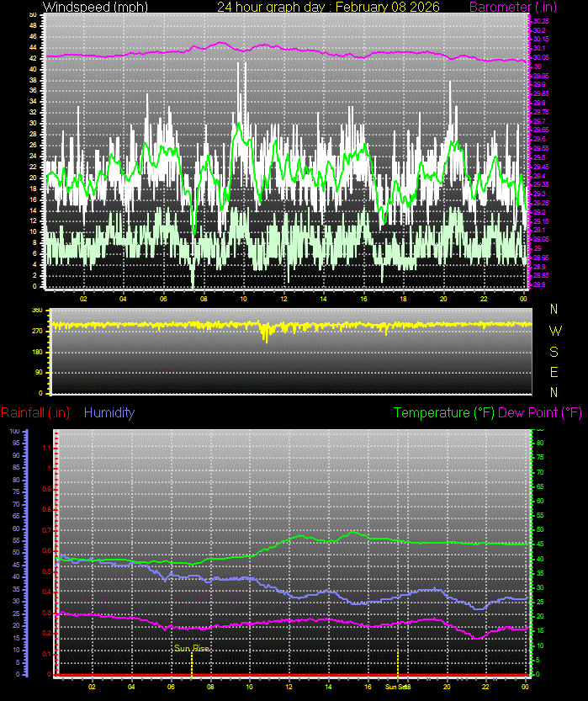The height and width of the screenshot is (701, 588).
Task: Click 0.7 on the red rainfall axis
Action: pos(46,530)
